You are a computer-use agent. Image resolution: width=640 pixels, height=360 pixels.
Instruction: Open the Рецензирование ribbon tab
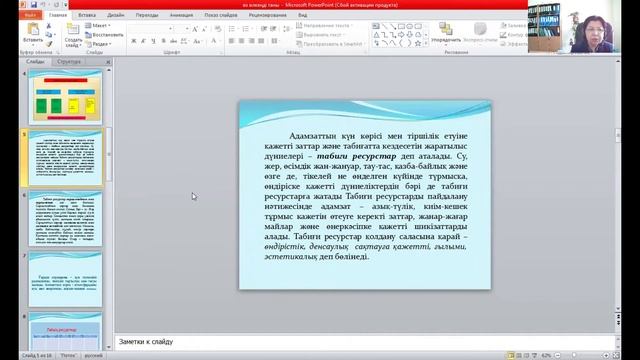coord(267,15)
